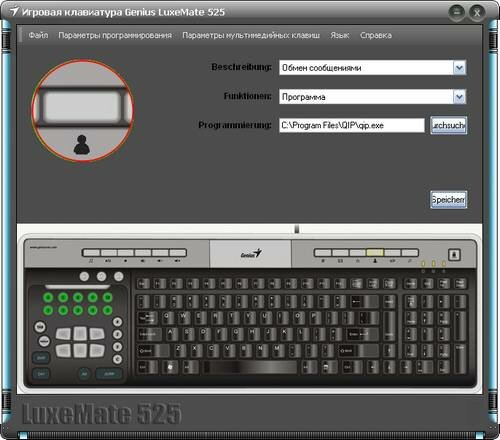This screenshot has height=440, width=500.
Task: Open the Справка menu
Action: tap(376, 35)
